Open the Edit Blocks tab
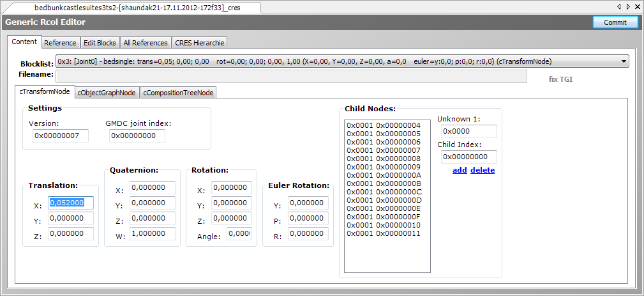 (100, 43)
